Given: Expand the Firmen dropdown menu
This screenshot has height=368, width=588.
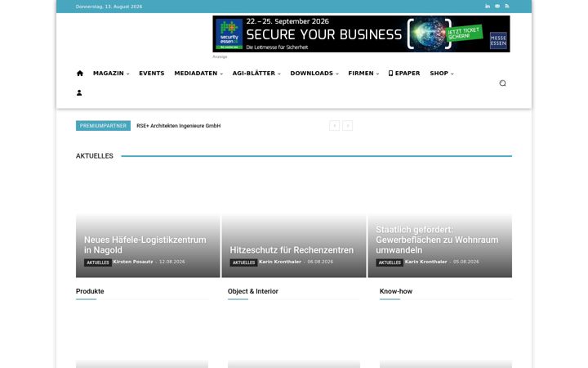Looking at the screenshot, I should (363, 74).
